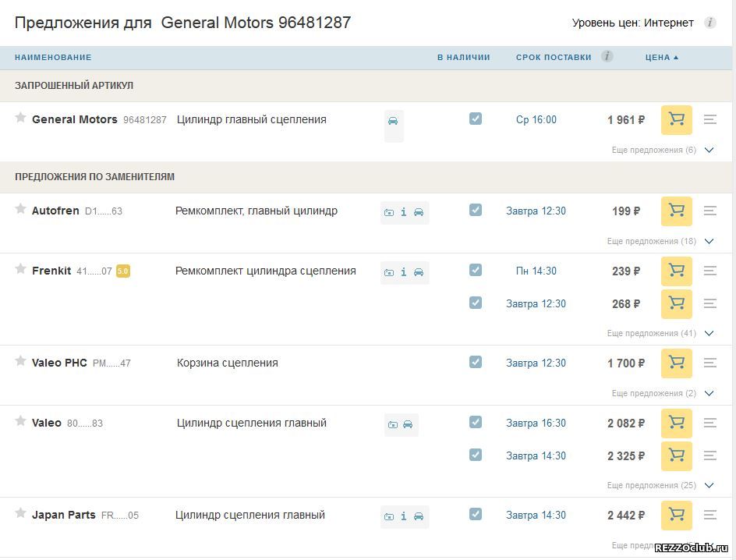Add the Autofren 199 ₽ offer to cart
Screen dimensions: 736x560
[x=677, y=211]
